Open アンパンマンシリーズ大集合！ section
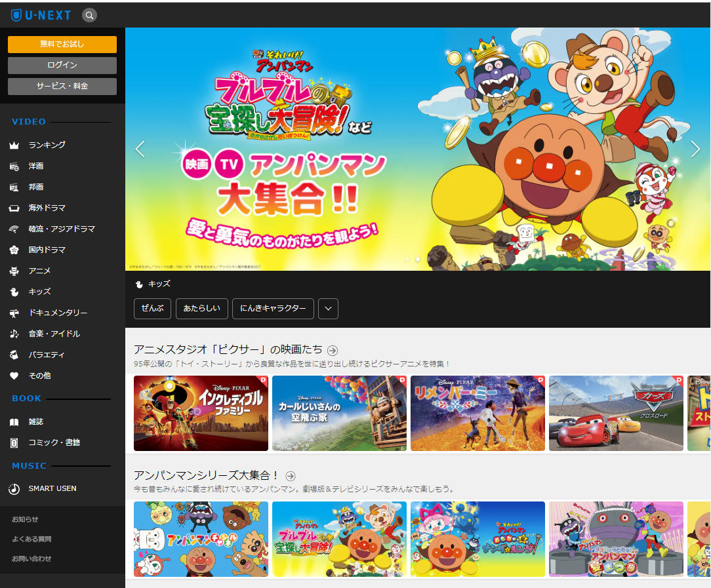This screenshot has width=711, height=588. pyautogui.click(x=207, y=476)
